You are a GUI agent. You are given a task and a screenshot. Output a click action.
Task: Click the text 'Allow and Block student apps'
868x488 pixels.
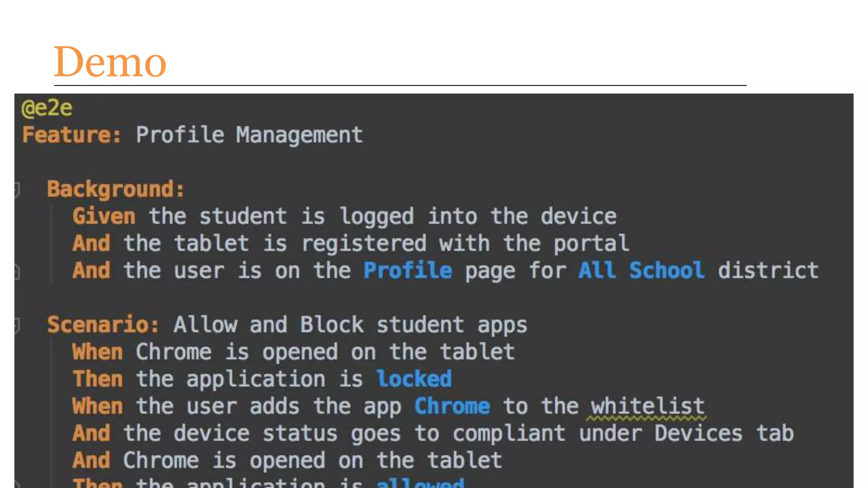(350, 325)
